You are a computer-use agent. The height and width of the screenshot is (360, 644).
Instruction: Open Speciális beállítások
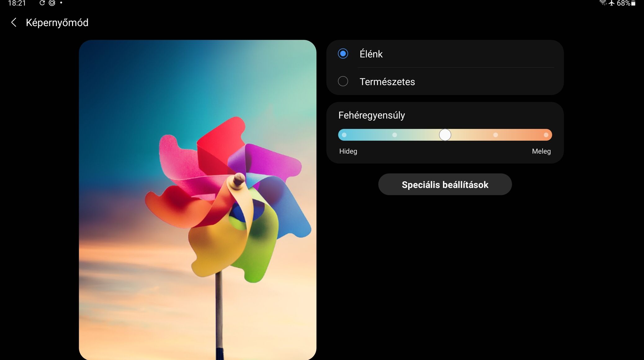click(x=445, y=184)
